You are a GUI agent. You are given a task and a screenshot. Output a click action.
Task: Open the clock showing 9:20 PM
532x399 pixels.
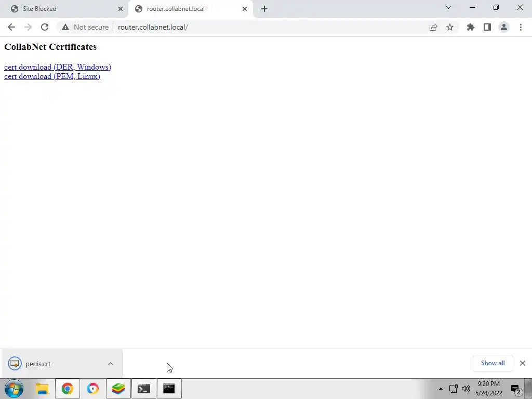pyautogui.click(x=488, y=389)
